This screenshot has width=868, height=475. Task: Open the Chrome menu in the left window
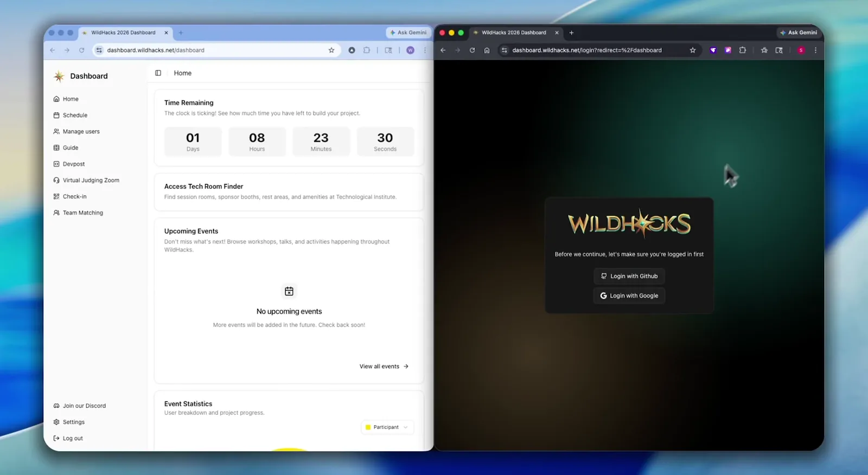[x=425, y=50]
